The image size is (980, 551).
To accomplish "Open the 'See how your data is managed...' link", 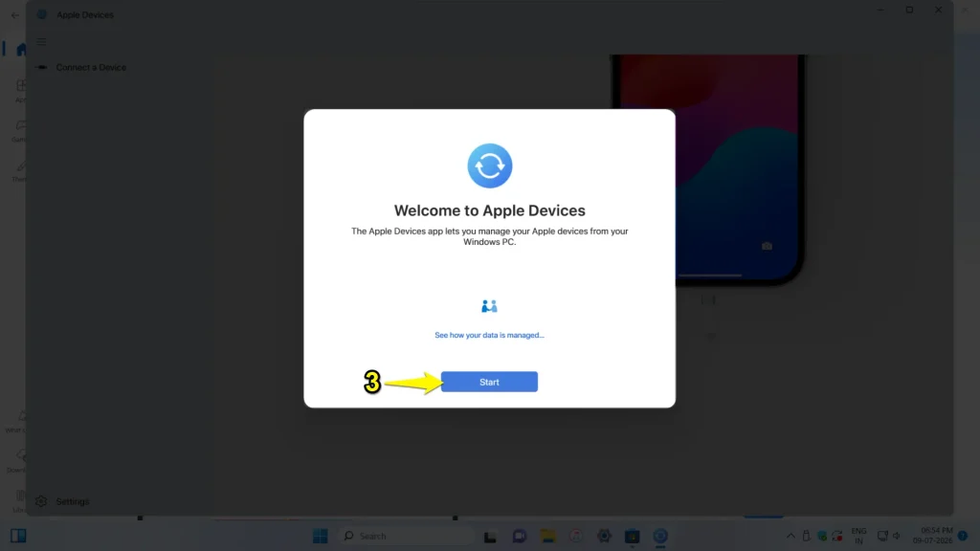I will click(489, 336).
